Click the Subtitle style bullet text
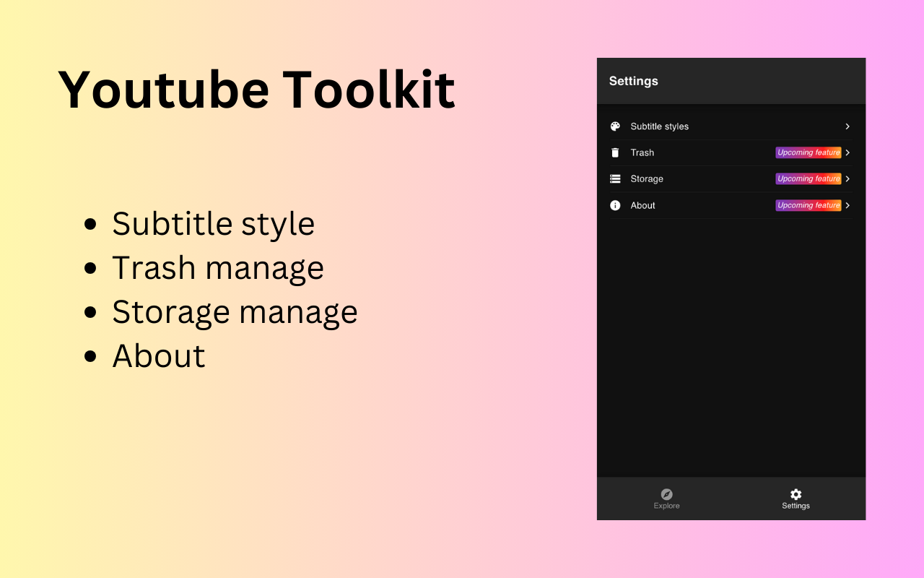The width and height of the screenshot is (924, 578). (213, 224)
